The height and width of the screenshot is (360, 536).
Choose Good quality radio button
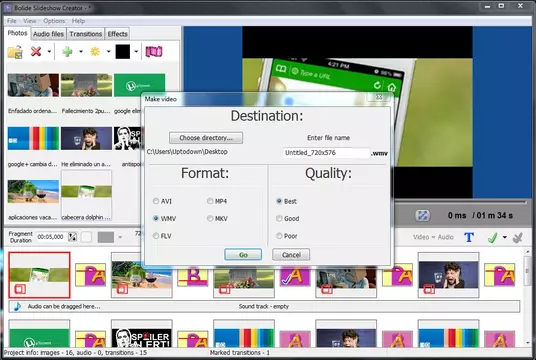(x=279, y=218)
